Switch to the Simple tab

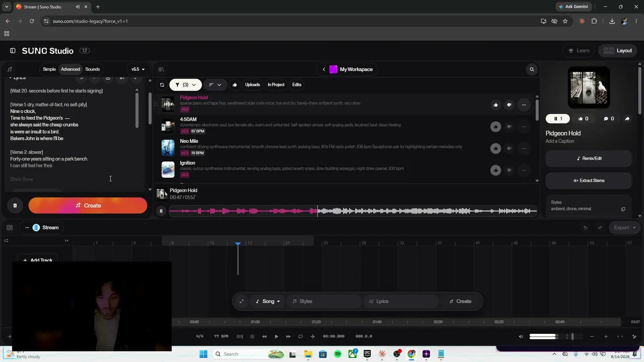pyautogui.click(x=49, y=69)
